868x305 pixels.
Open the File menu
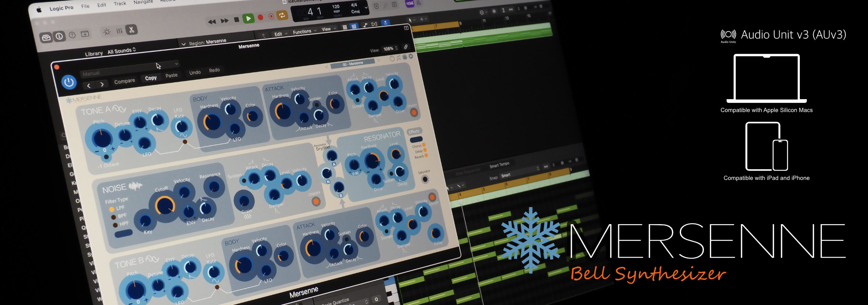point(85,6)
